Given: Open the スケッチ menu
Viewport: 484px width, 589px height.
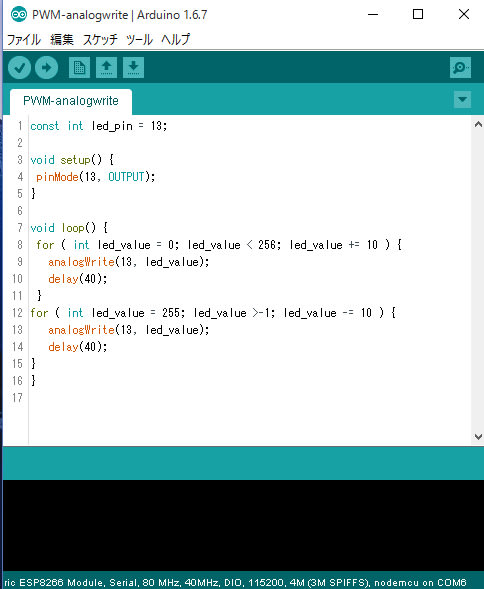Looking at the screenshot, I should [x=100, y=39].
